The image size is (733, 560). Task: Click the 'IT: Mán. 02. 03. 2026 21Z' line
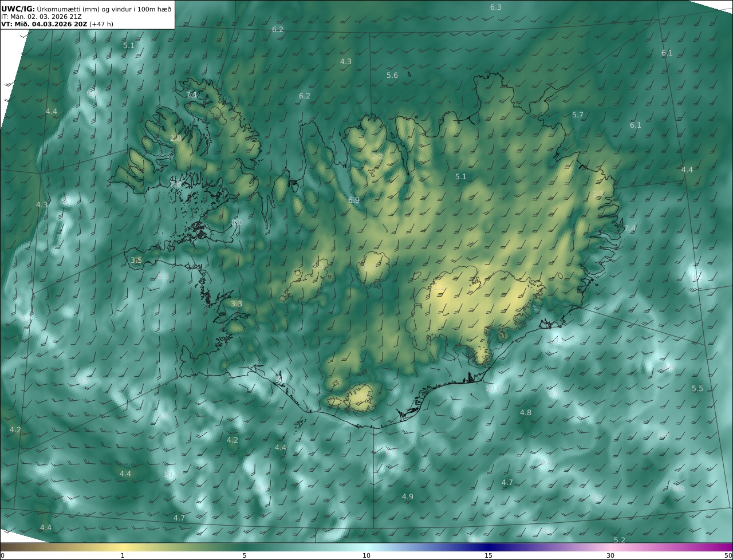[41, 17]
